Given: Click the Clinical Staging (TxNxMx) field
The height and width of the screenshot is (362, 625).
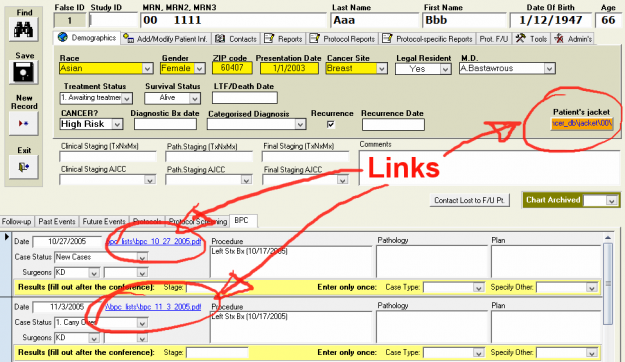Looking at the screenshot, I should point(108,157).
